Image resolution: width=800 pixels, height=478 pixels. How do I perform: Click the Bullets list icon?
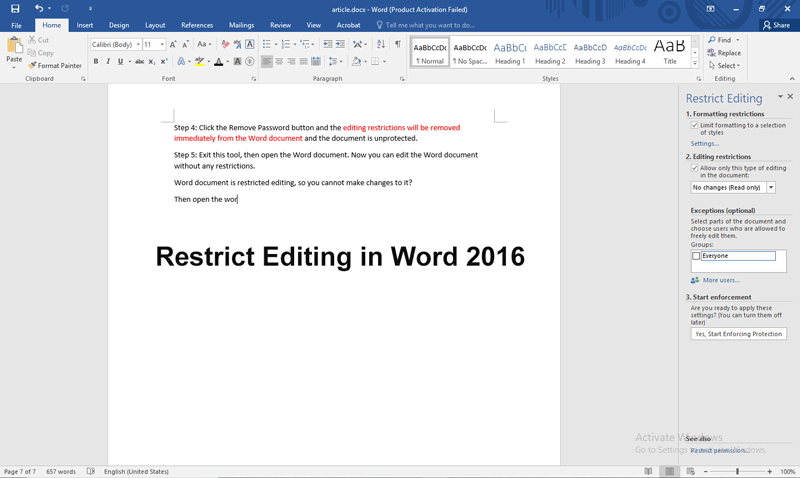(x=266, y=44)
